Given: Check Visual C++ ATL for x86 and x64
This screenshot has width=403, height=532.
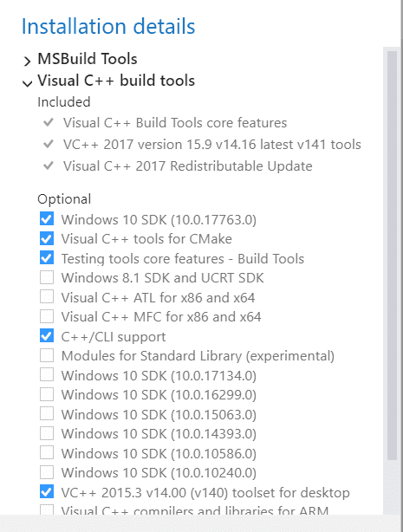Looking at the screenshot, I should pos(47,297).
